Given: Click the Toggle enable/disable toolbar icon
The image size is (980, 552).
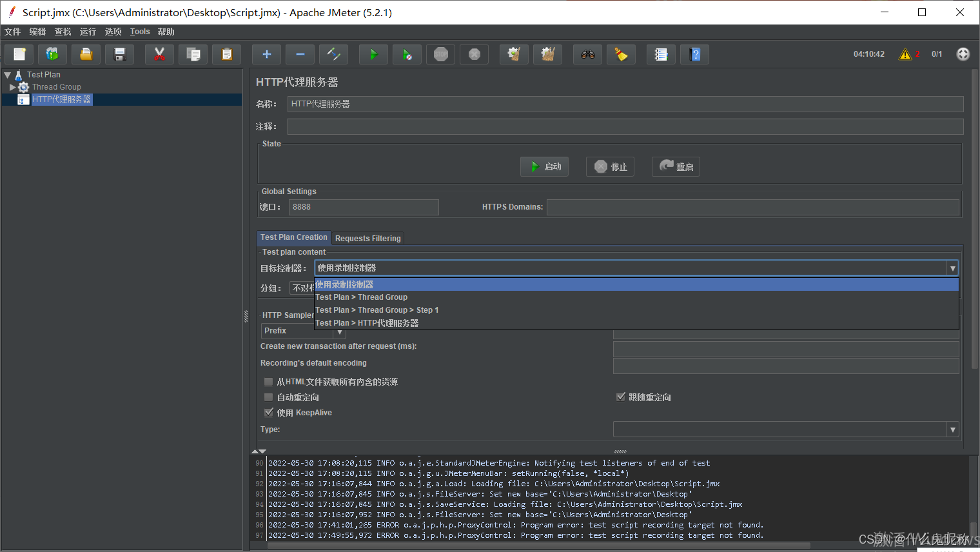Looking at the screenshot, I should tap(334, 54).
